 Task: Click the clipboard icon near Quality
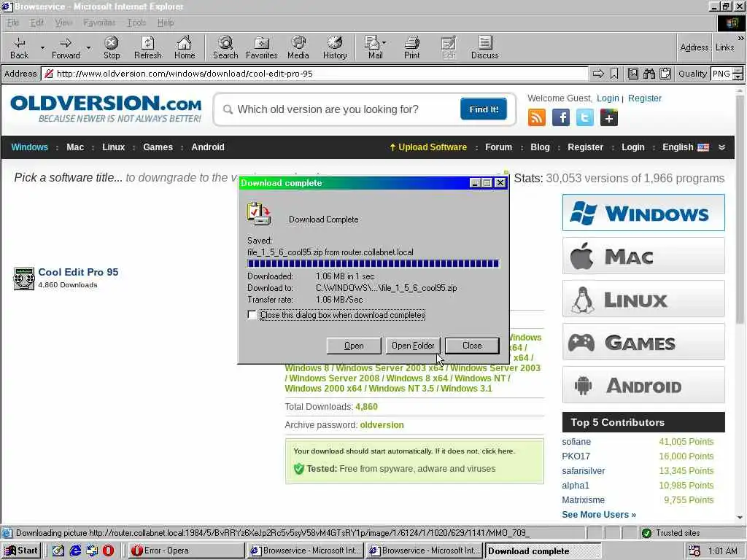665,74
